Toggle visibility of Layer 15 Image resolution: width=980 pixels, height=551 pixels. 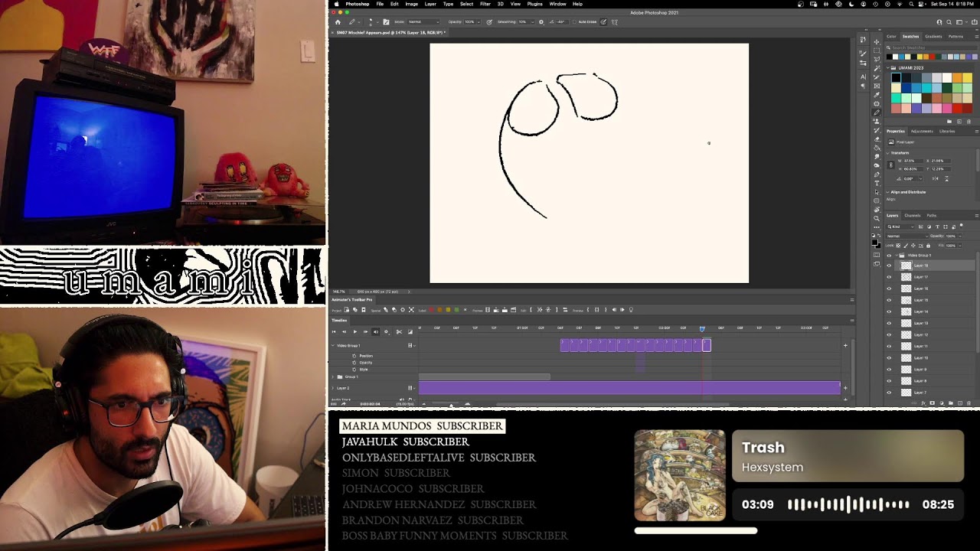click(x=889, y=300)
